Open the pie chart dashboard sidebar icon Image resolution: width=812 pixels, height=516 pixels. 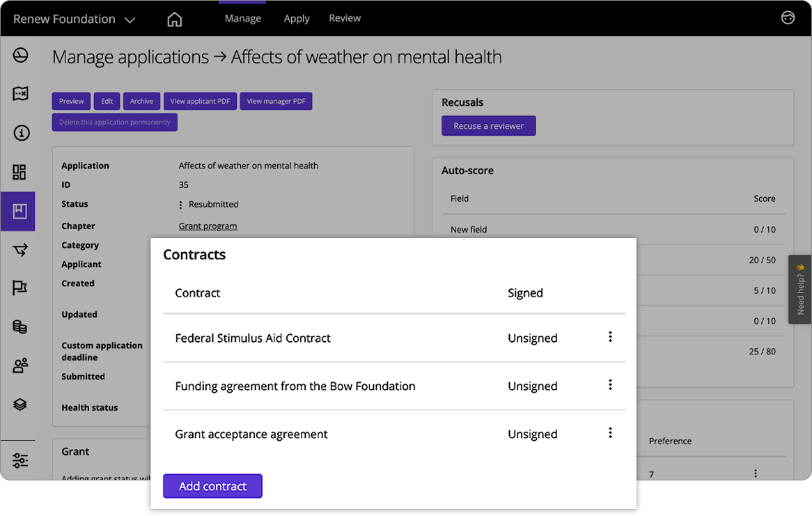click(x=20, y=56)
